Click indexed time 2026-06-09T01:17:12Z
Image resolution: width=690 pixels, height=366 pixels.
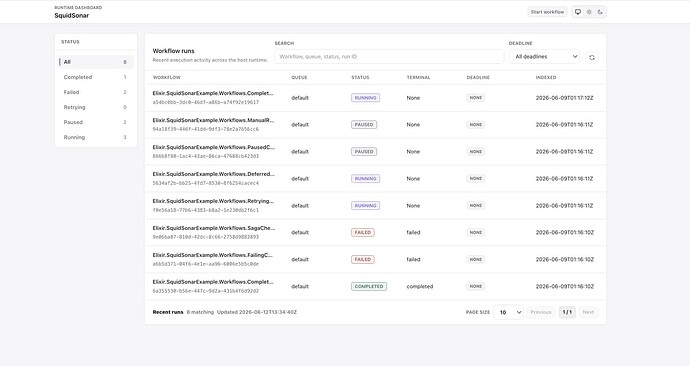[565, 98]
